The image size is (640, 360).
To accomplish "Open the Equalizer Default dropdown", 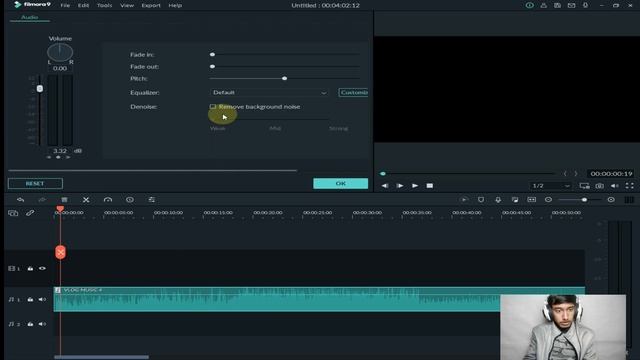I will [x=270, y=93].
